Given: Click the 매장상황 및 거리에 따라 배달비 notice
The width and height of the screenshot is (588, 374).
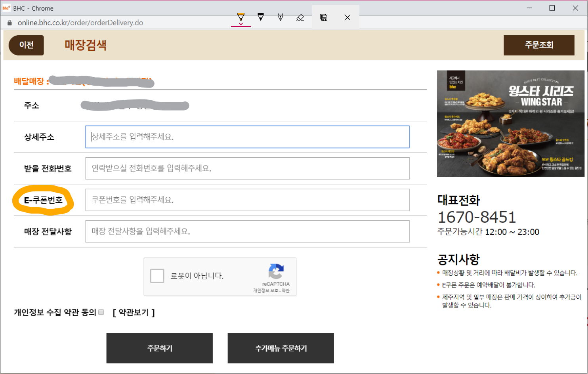Looking at the screenshot, I should [510, 273].
